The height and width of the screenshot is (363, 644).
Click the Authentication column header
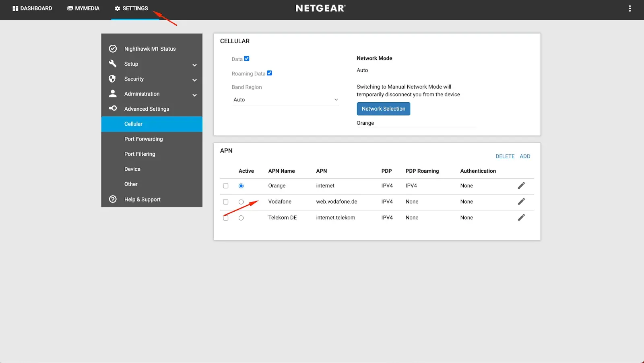tap(478, 171)
